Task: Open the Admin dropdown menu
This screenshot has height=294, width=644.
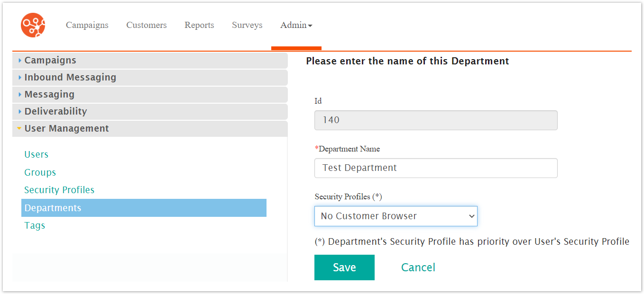Action: click(296, 25)
